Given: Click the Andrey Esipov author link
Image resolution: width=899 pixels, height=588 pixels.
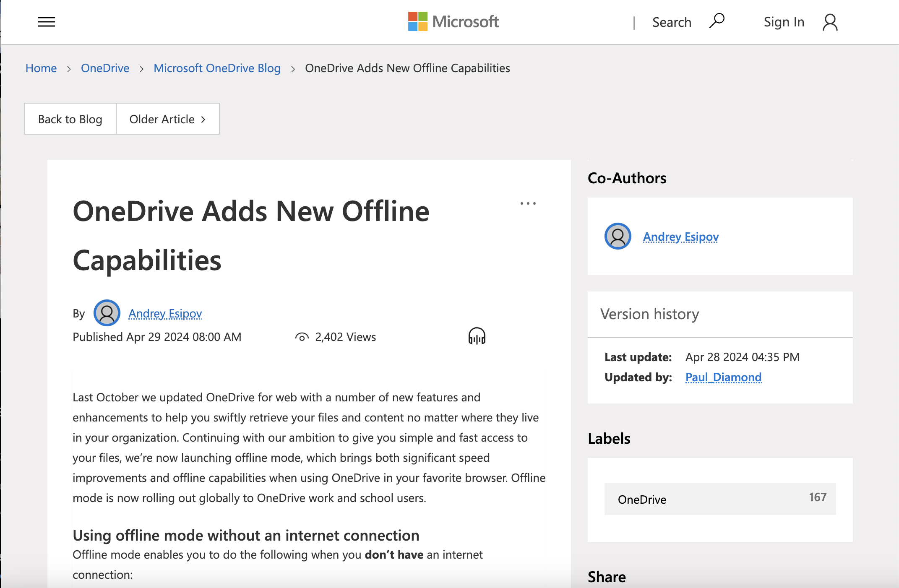Looking at the screenshot, I should coord(165,313).
